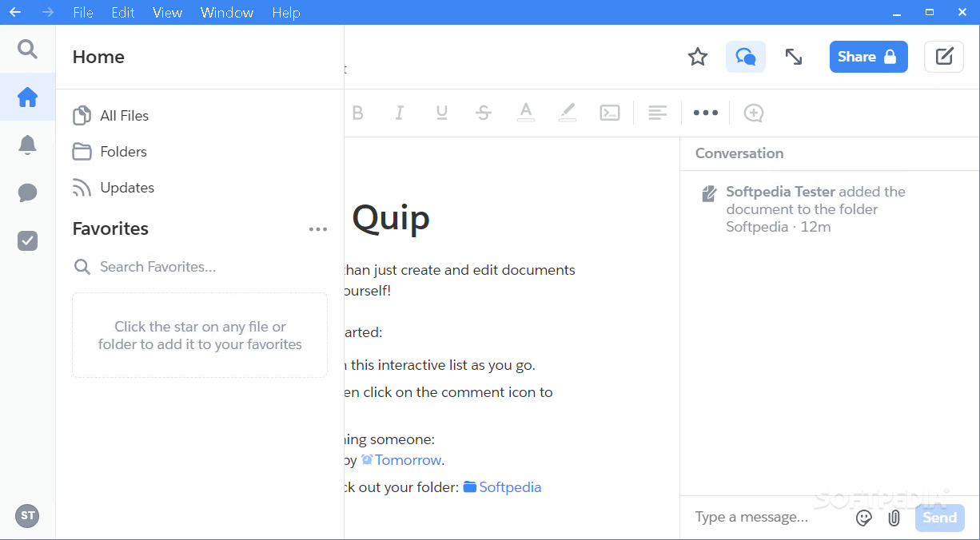Focus the Search Favorites field
Image resolution: width=980 pixels, height=540 pixels.
coord(200,267)
